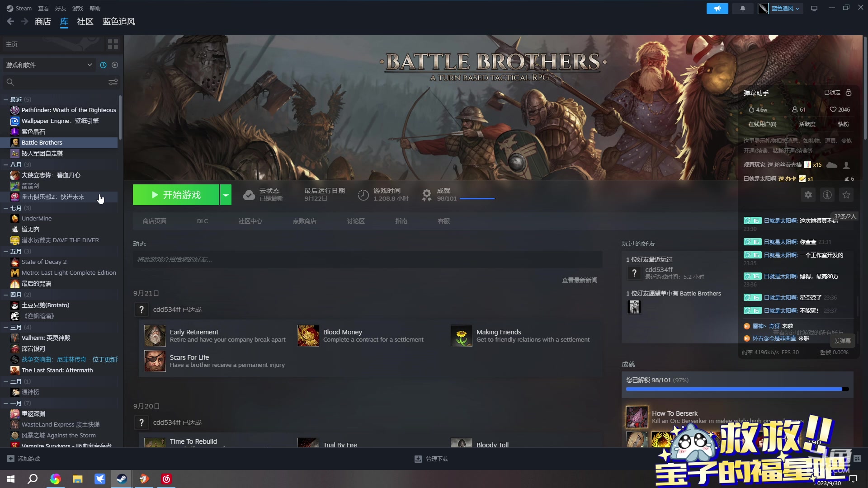Collapse the 一月 category
Screen dimensions: 868x488
click(x=6, y=403)
